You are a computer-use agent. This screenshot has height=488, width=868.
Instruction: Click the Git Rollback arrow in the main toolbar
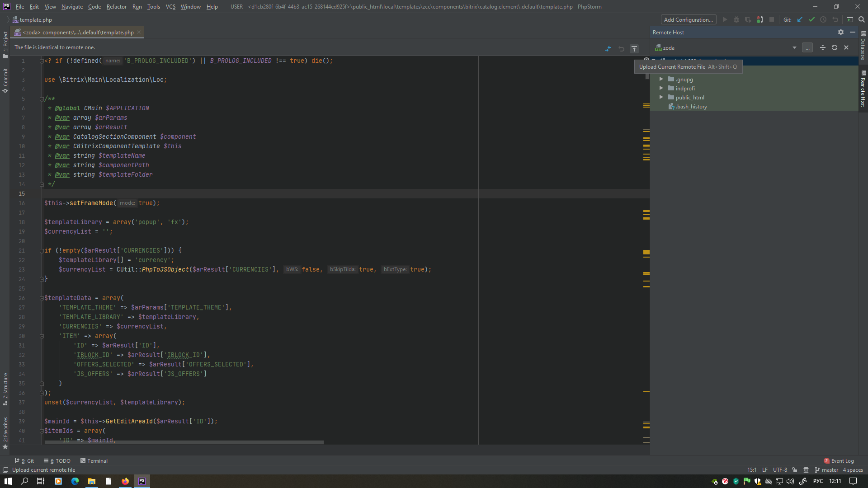click(x=835, y=19)
